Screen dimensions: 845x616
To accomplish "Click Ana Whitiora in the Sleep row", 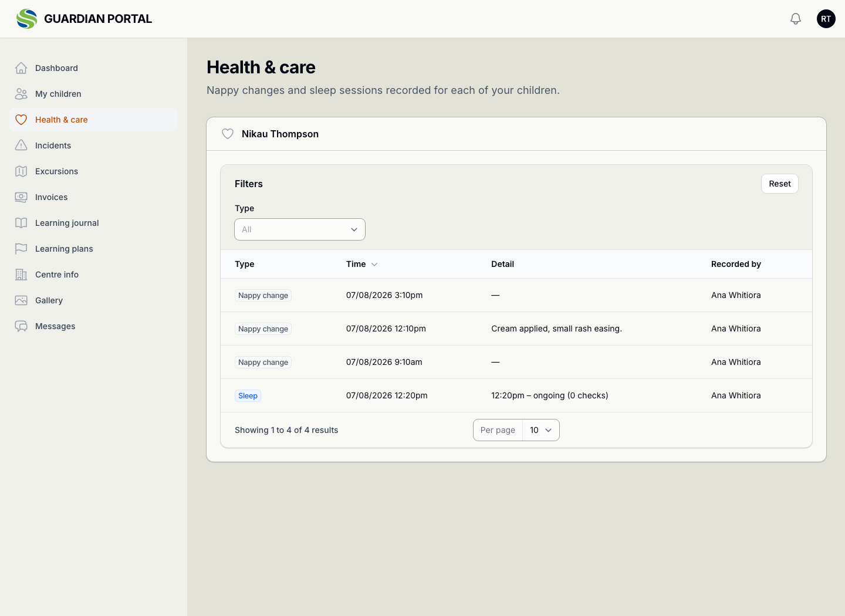I will [x=736, y=395].
